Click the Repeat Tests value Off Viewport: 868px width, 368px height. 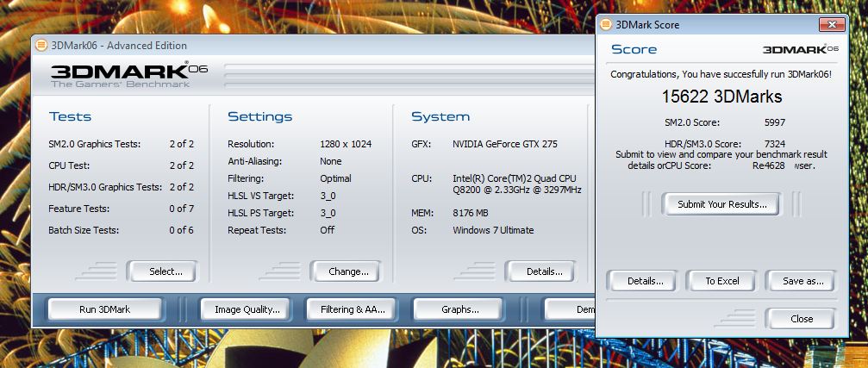pyautogui.click(x=328, y=229)
